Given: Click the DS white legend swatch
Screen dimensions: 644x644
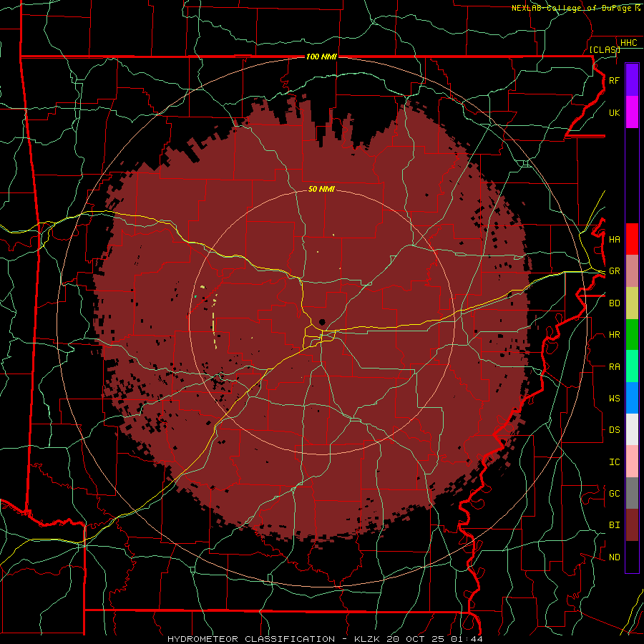Looking at the screenshot, I should 632,429.
